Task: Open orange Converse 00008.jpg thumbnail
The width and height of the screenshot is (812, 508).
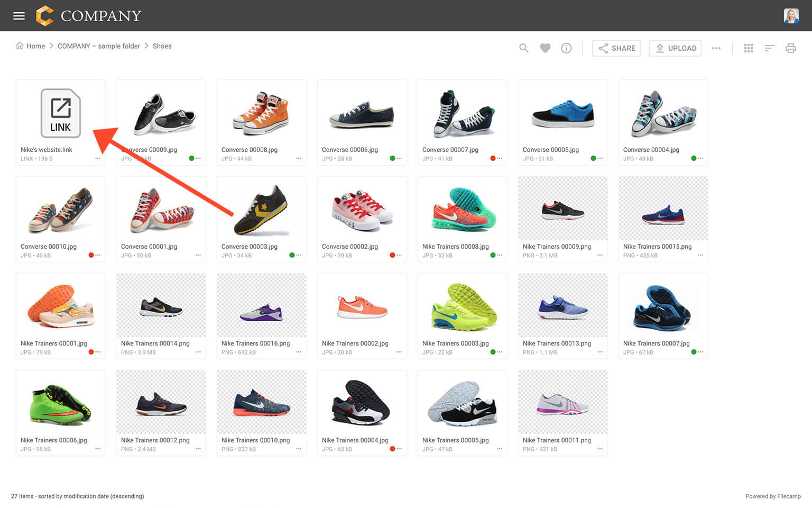Action: click(x=262, y=112)
